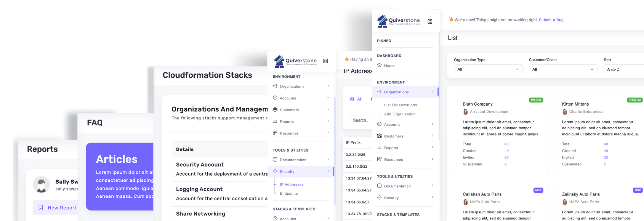Viewport: 644px width, 221px height.
Task: Collapse the Security chevron in the IP Addresses window
Action: pyautogui.click(x=328, y=171)
